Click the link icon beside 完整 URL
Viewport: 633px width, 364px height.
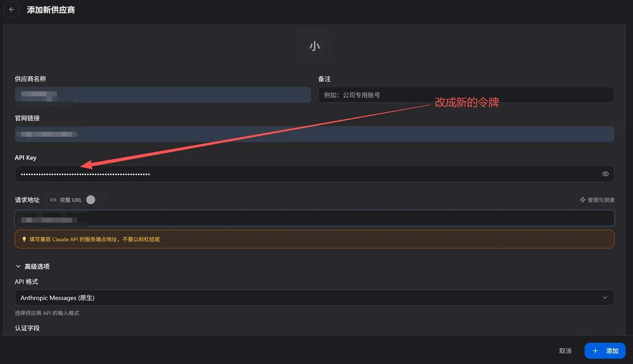pyautogui.click(x=53, y=200)
